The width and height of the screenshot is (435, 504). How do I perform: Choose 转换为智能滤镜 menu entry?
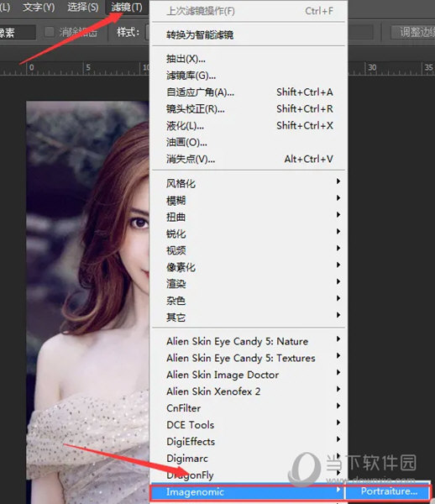(x=248, y=34)
